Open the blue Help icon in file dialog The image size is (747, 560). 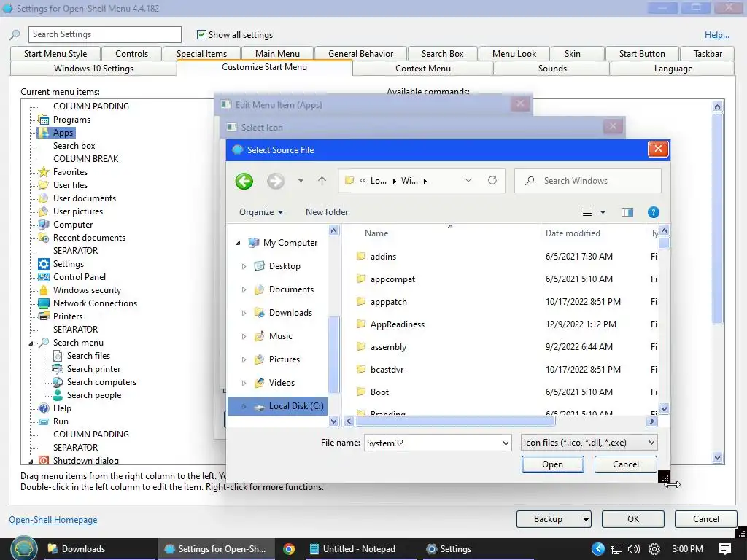click(653, 212)
